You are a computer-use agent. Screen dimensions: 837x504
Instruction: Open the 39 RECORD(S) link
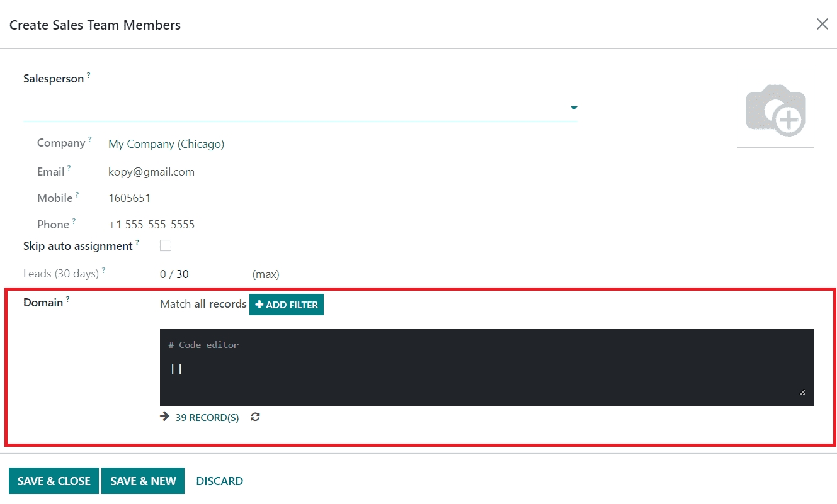pyautogui.click(x=207, y=417)
